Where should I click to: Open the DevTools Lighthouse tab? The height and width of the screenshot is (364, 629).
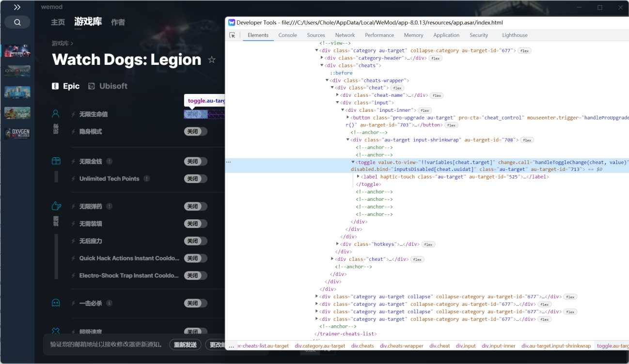(515, 35)
